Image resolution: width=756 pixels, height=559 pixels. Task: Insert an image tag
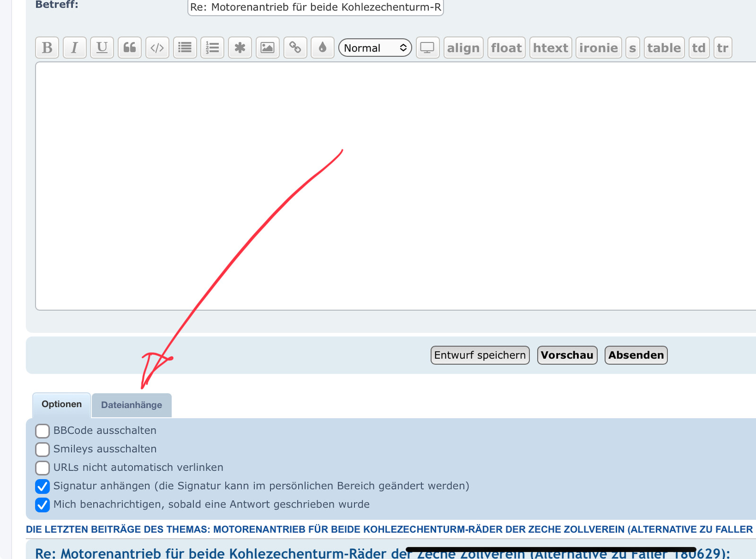click(x=267, y=48)
